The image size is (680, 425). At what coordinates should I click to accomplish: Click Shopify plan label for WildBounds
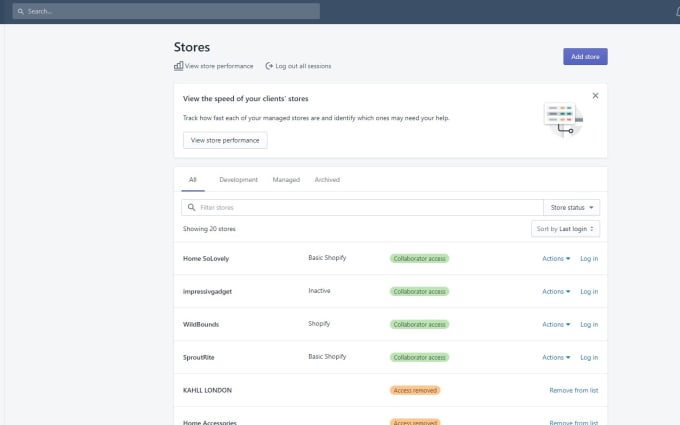click(319, 324)
